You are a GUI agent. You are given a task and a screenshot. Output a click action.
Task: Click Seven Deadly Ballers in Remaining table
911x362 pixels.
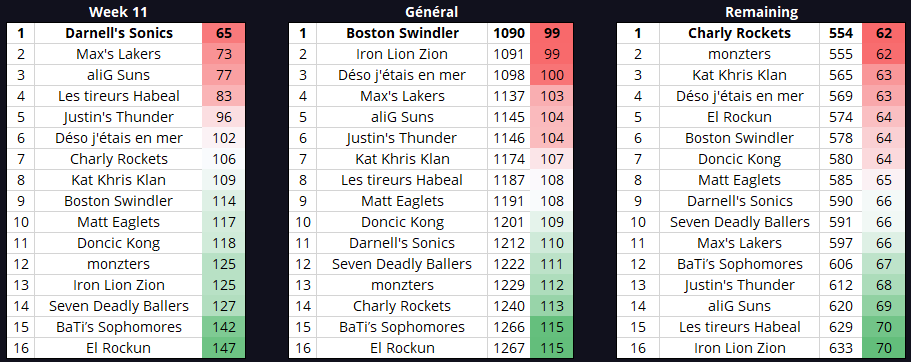pos(740,222)
